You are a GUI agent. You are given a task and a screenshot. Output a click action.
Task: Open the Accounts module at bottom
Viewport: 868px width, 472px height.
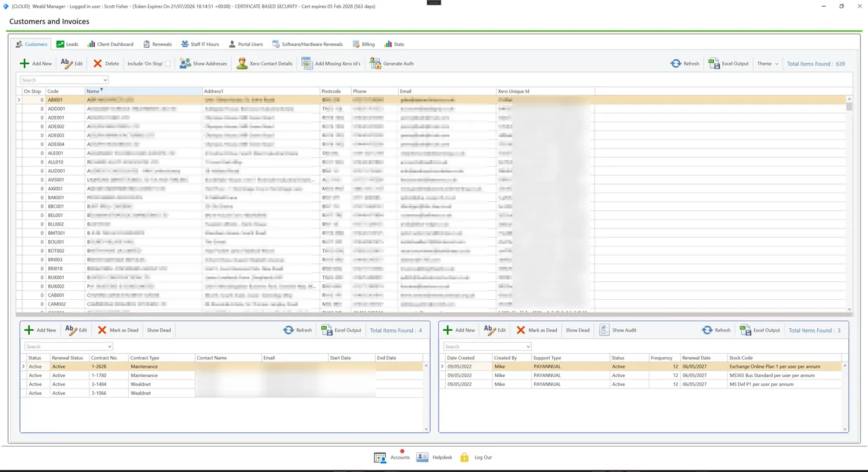(392, 457)
